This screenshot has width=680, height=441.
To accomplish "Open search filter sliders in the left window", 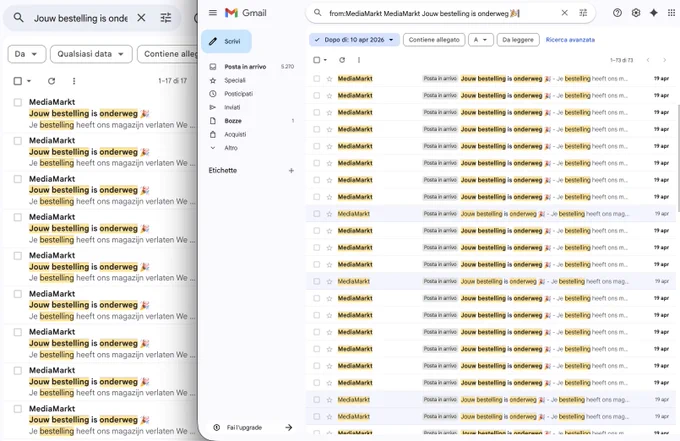I will tap(166, 18).
